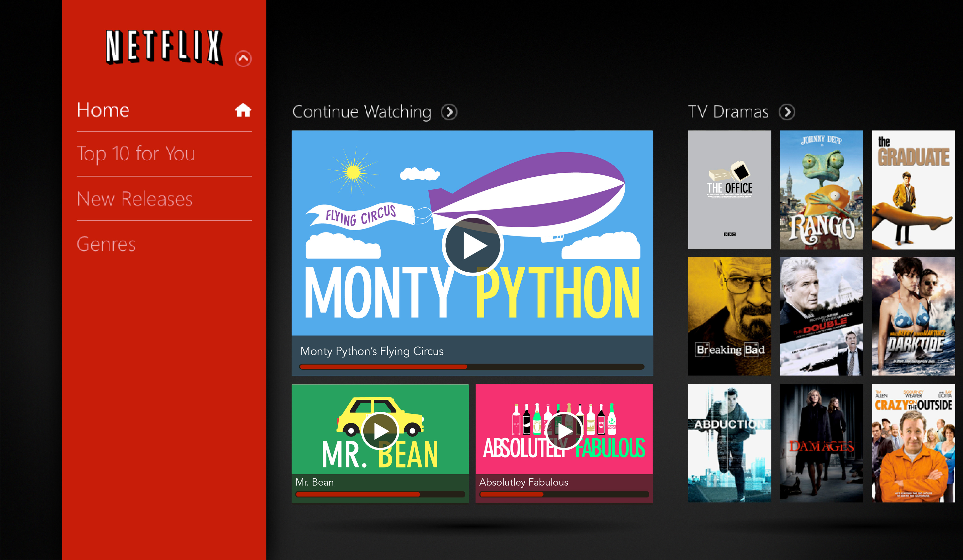The image size is (963, 560).
Task: Open the Rango poster
Action: [822, 190]
